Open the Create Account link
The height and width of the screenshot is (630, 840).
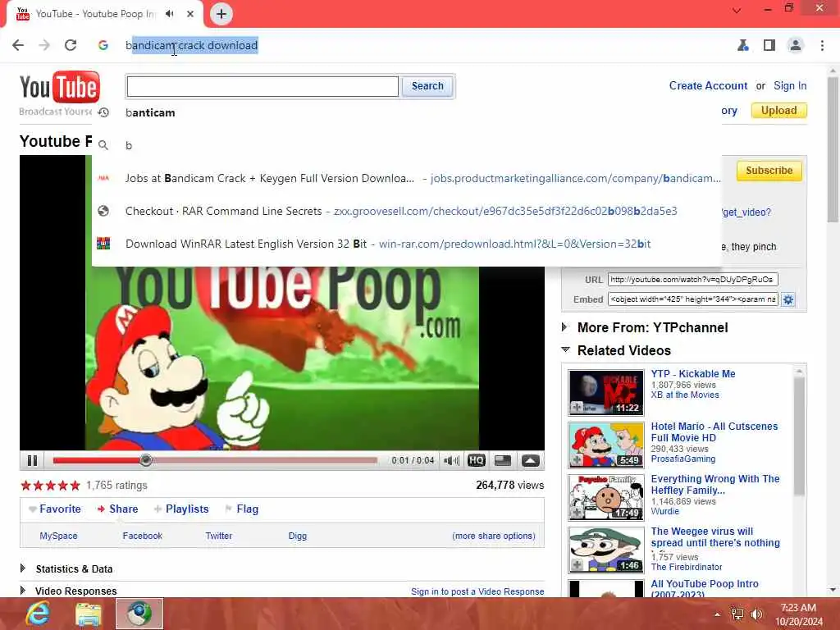pos(708,85)
